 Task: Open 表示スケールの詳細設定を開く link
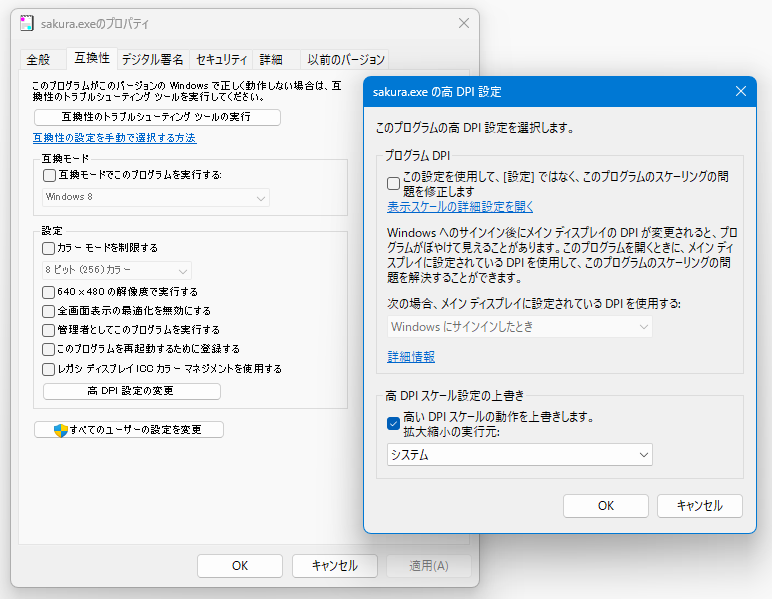pos(460,207)
